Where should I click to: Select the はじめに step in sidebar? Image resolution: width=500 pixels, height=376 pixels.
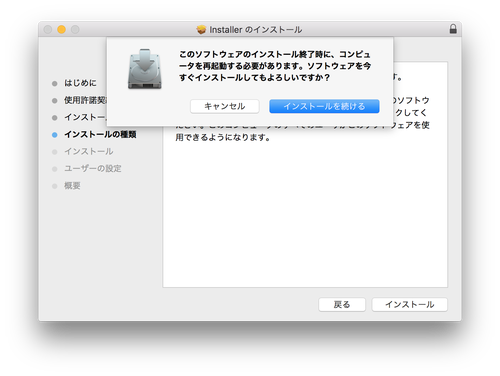(80, 83)
